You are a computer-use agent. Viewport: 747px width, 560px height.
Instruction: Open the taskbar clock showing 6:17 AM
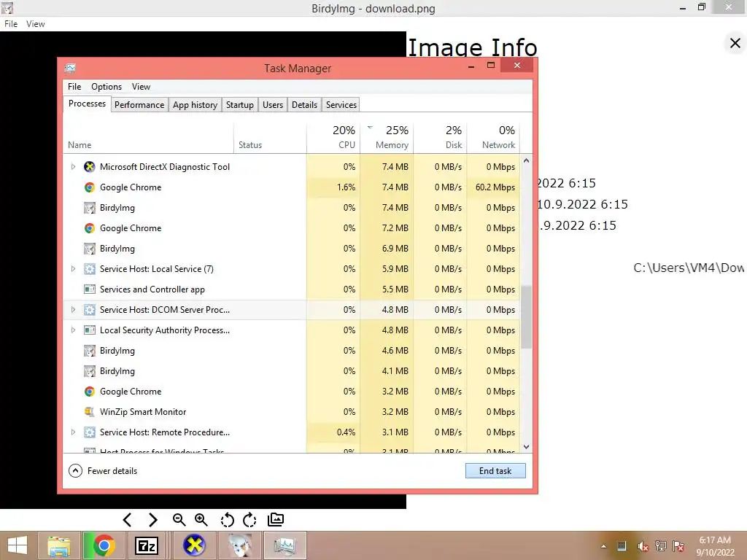point(715,546)
